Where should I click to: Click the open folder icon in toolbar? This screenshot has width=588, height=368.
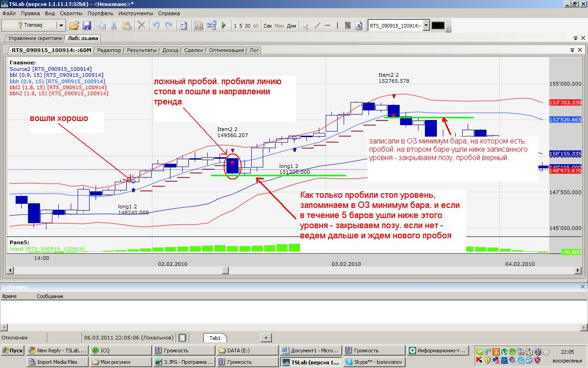tap(74, 26)
